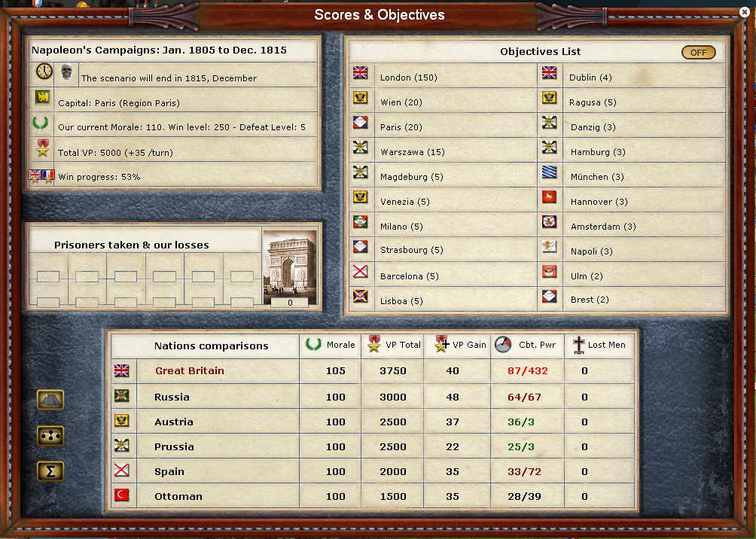Toggle the Objectives List OFF switch
The image size is (756, 539).
[x=698, y=53]
